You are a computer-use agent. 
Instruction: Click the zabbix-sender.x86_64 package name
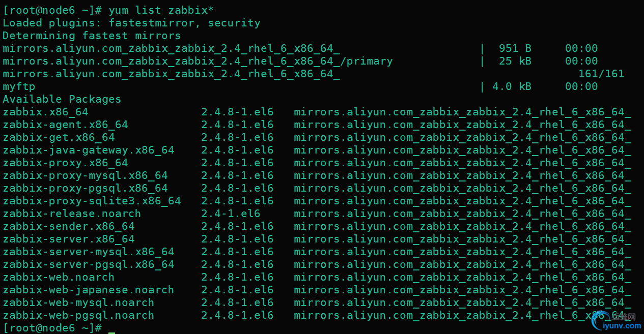pyautogui.click(x=69, y=226)
